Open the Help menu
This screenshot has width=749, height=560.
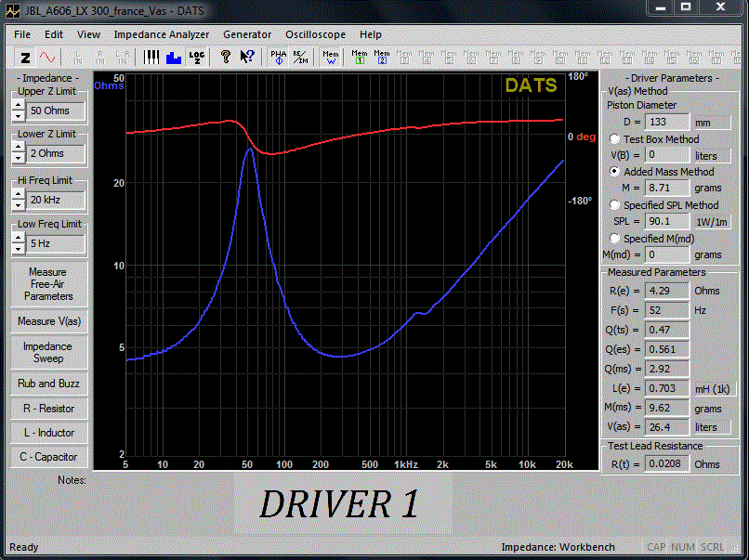coord(370,34)
